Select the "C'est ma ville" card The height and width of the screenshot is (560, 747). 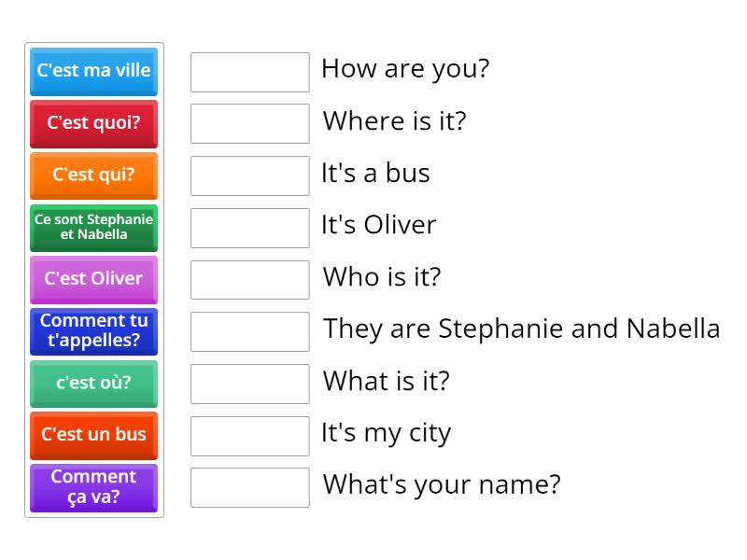tap(93, 70)
